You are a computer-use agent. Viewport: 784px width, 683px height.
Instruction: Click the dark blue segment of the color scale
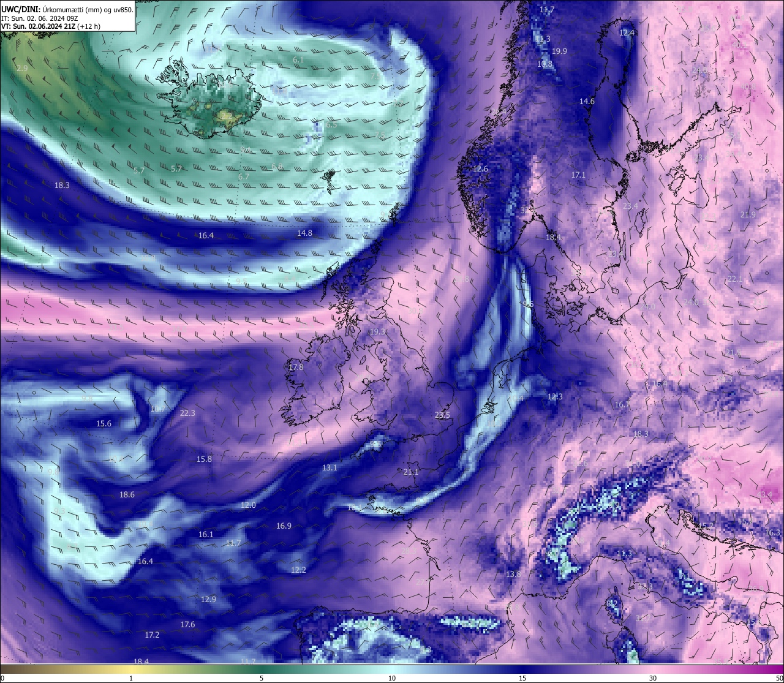coord(522,669)
